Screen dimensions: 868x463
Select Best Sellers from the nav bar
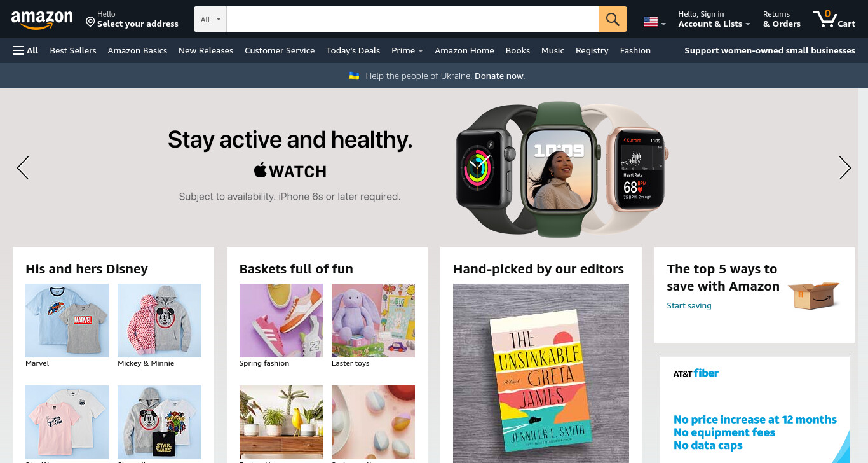73,50
